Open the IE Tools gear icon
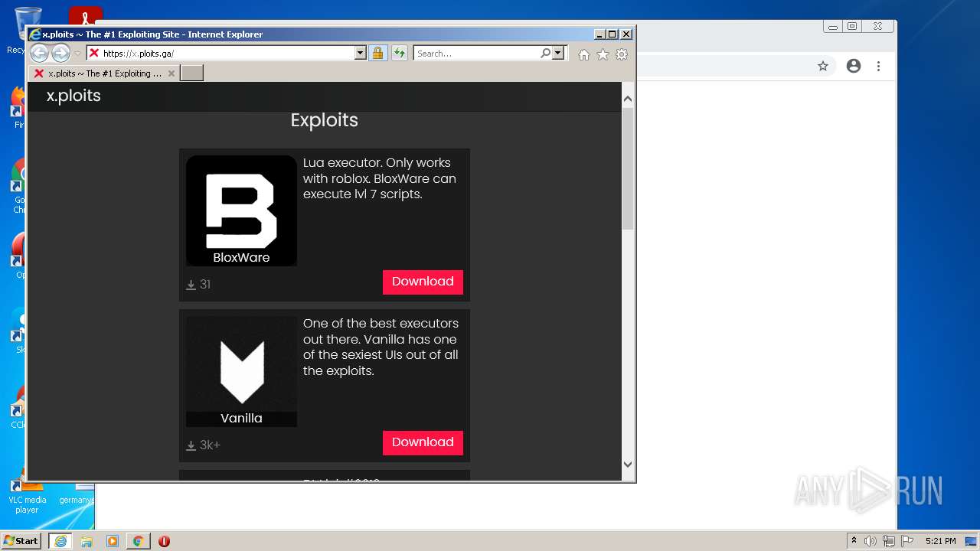The width and height of the screenshot is (980, 551). pyautogui.click(x=622, y=54)
